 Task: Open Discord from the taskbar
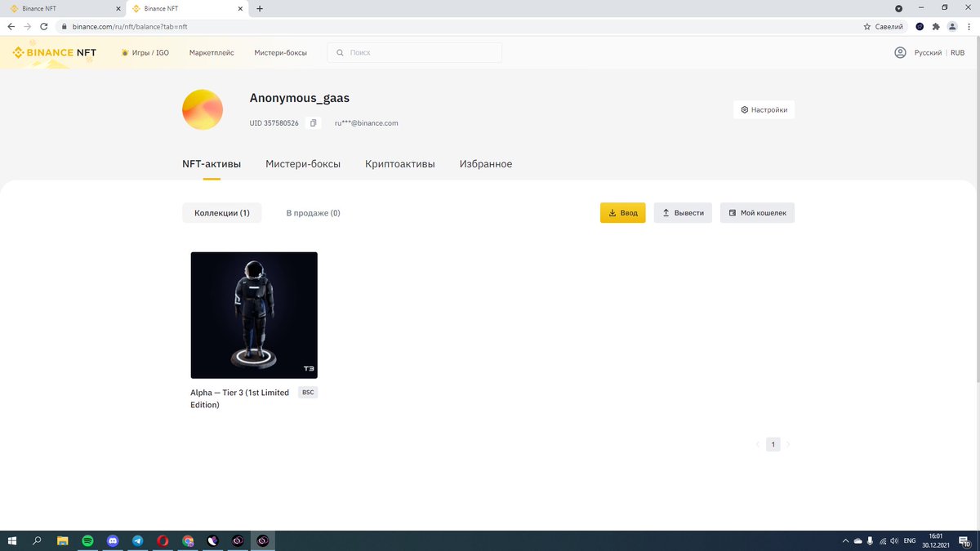click(x=112, y=540)
